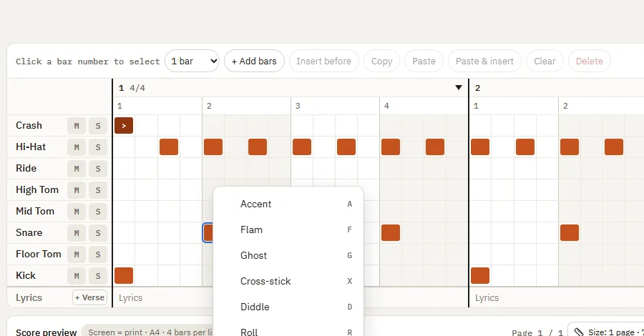The width and height of the screenshot is (644, 336).
Task: Mute the Kick track
Action: click(x=77, y=276)
